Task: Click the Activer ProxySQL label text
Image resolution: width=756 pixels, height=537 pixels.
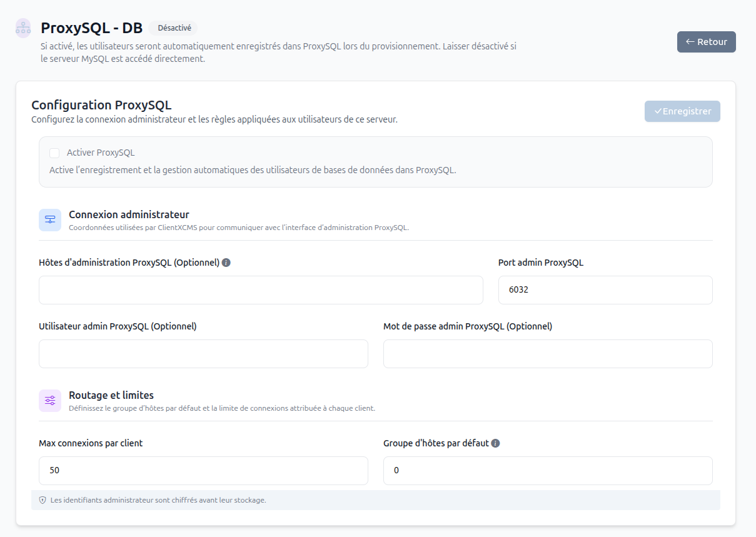Action: pyautogui.click(x=101, y=153)
